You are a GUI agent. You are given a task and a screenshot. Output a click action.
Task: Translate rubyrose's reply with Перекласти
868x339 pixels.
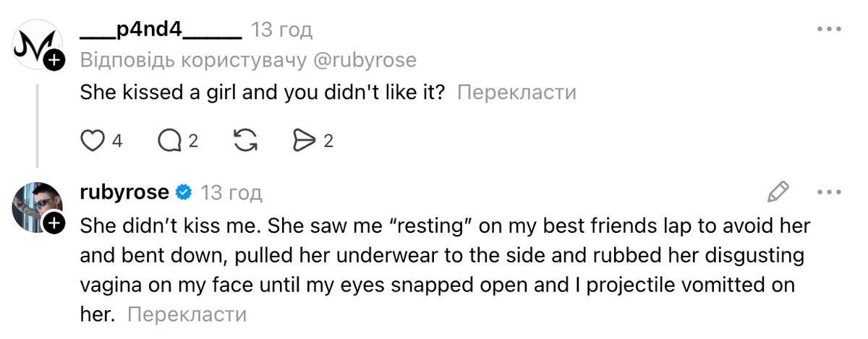pyautogui.click(x=187, y=314)
